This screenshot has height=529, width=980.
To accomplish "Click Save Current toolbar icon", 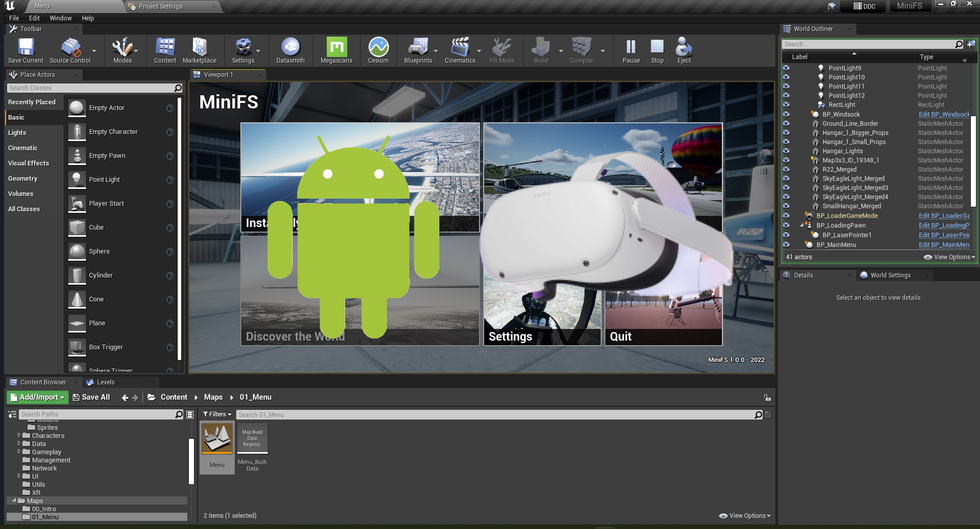I will coord(25,50).
